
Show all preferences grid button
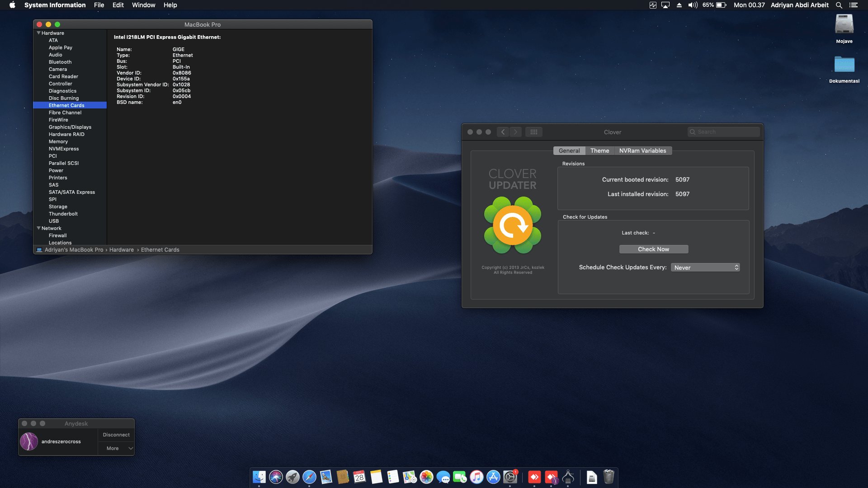click(x=533, y=132)
